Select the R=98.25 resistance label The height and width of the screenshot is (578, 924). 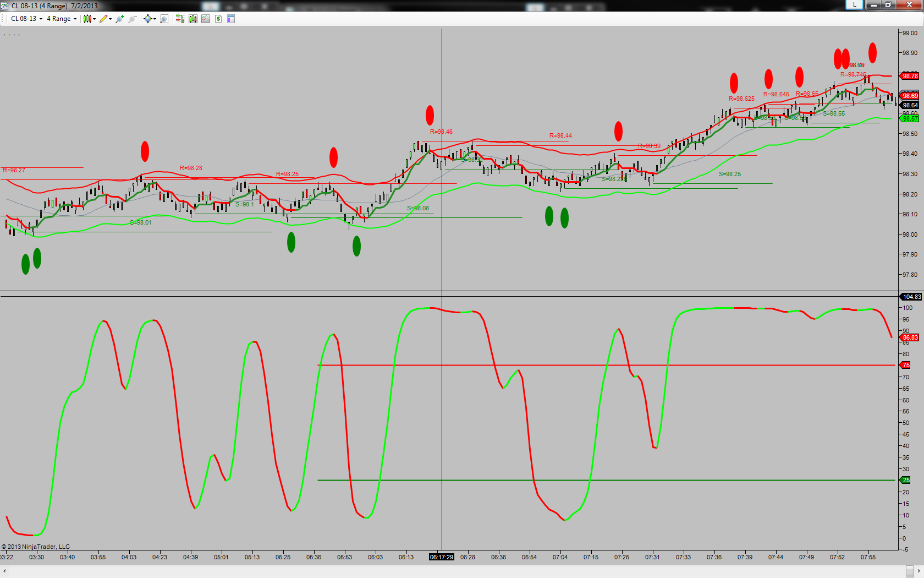pos(287,174)
